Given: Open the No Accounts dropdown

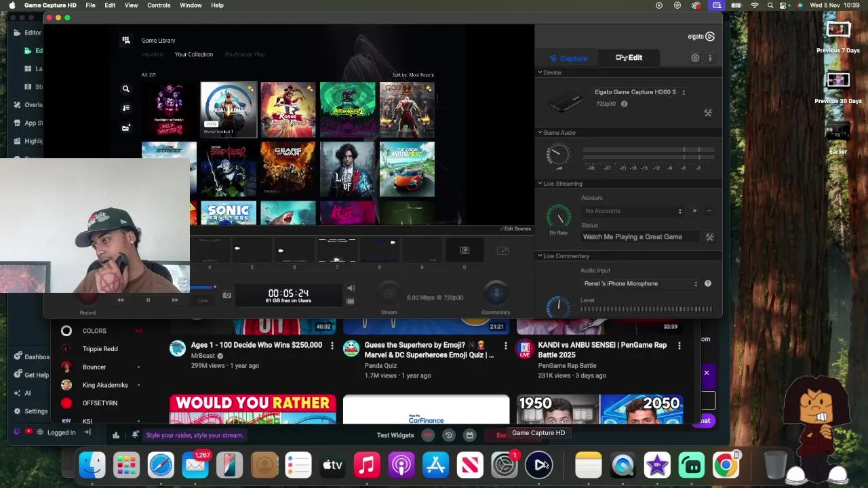Looking at the screenshot, I should 633,211.
